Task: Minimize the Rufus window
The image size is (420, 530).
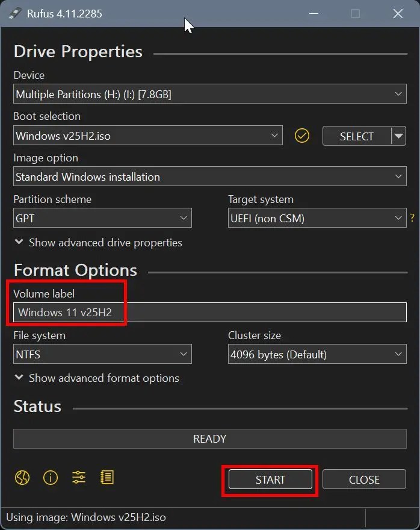Action: click(x=313, y=13)
